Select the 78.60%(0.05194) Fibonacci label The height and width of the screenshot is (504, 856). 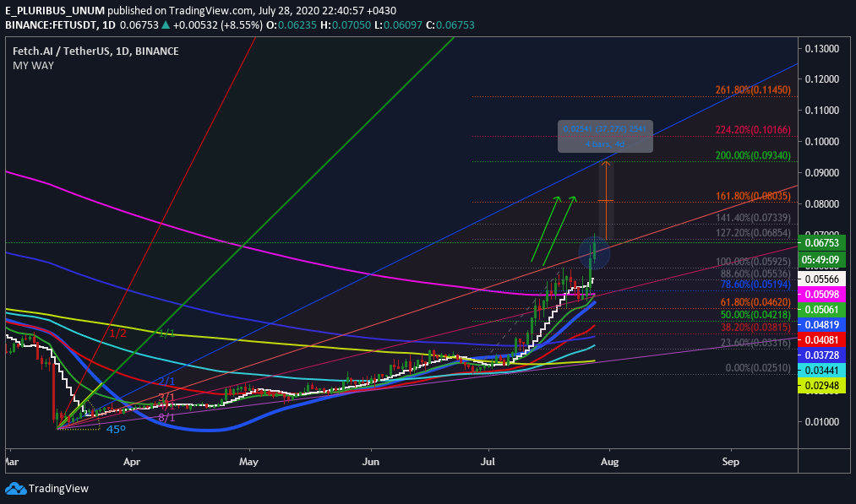point(755,285)
